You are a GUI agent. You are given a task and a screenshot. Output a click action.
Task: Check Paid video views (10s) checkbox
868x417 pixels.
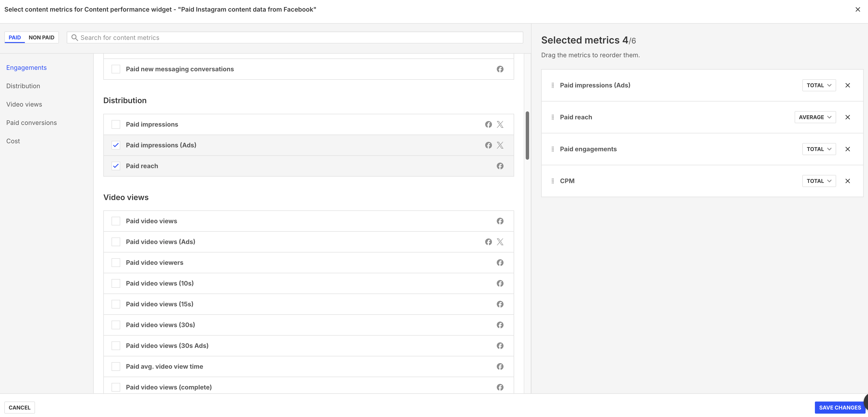click(x=116, y=283)
